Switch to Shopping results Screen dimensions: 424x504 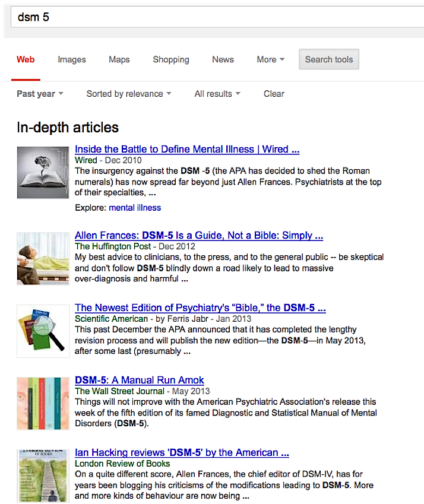(171, 59)
